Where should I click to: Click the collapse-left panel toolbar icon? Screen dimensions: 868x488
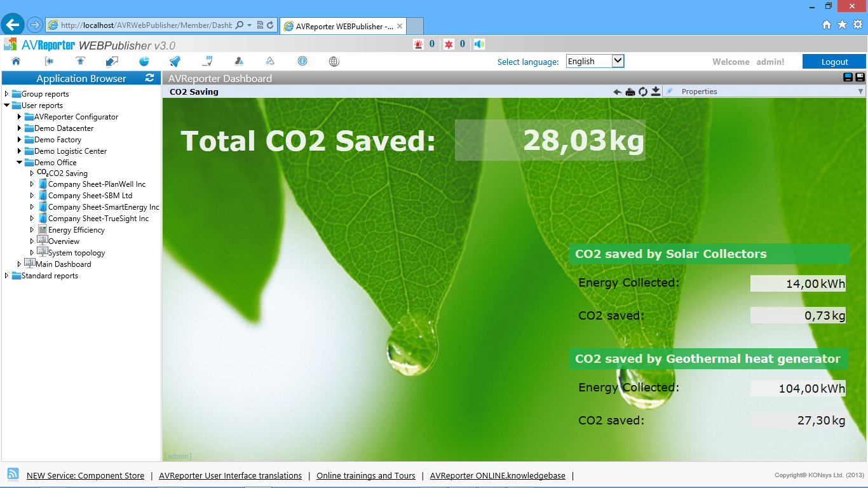[49, 62]
